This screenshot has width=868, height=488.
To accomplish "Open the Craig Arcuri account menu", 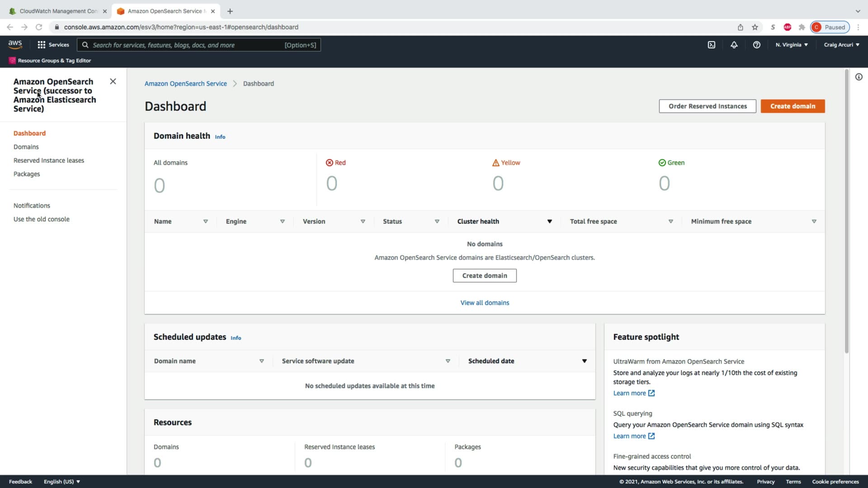I will pyautogui.click(x=841, y=45).
